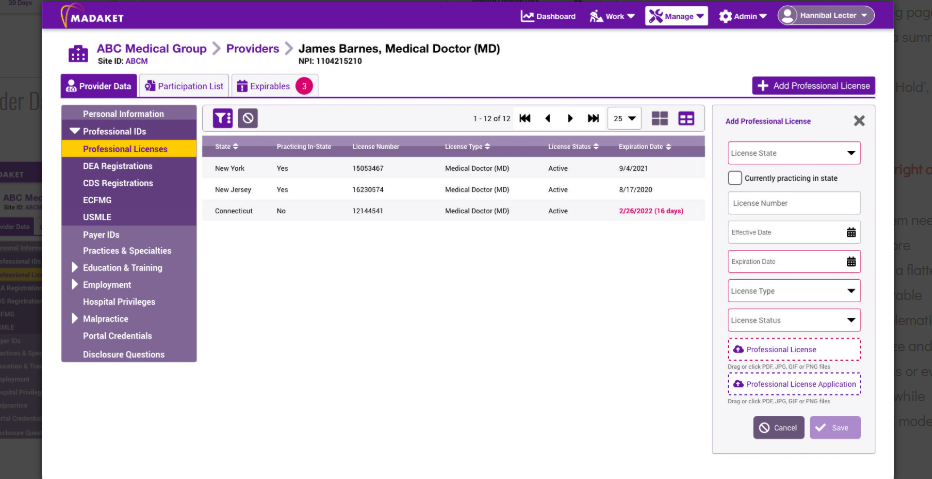Open the filter options icon
This screenshot has height=479, width=932.
(x=223, y=118)
